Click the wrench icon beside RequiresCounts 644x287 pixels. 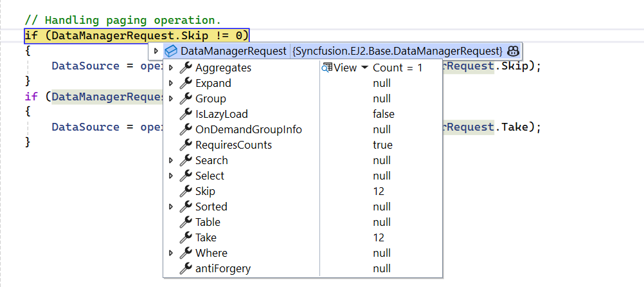click(186, 145)
